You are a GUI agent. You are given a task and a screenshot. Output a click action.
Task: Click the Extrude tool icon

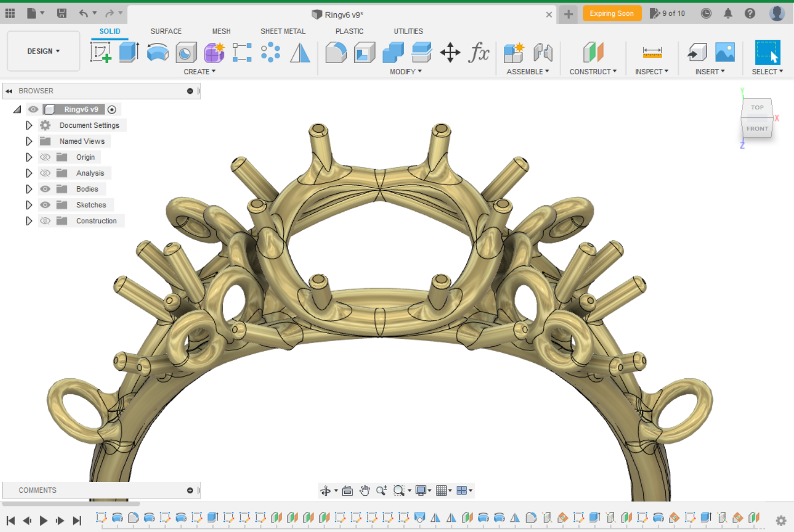point(129,53)
